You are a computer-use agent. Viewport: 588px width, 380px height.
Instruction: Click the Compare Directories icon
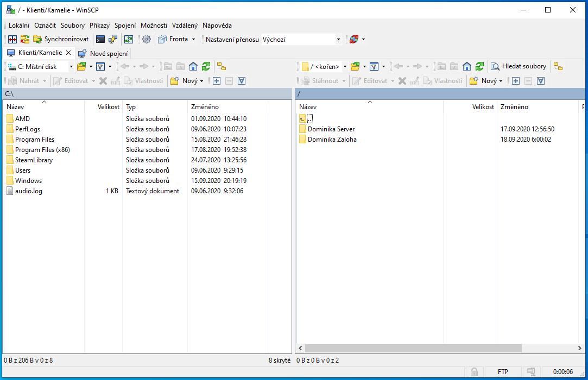[x=12, y=39]
